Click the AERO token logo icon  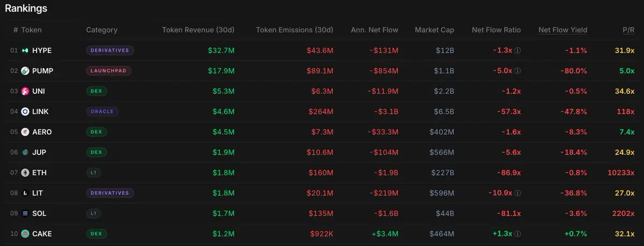point(25,132)
